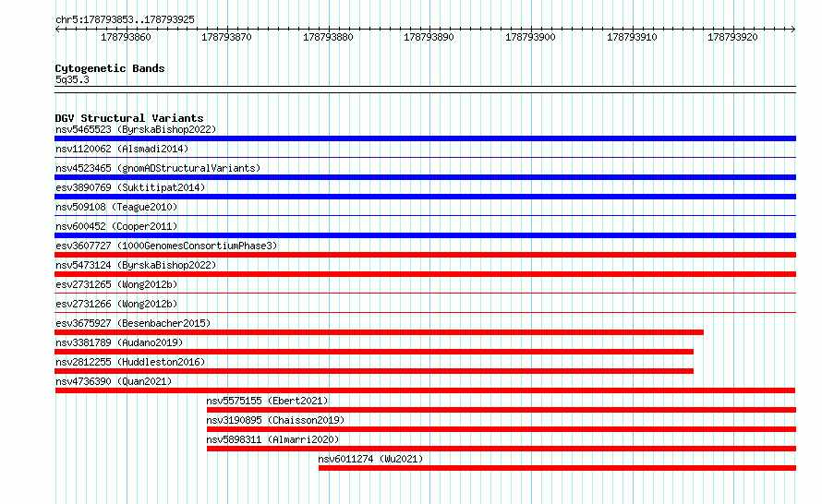This screenshot has width=822, height=504.
Task: Select the blue bar under nsv600452
Action: (425, 235)
